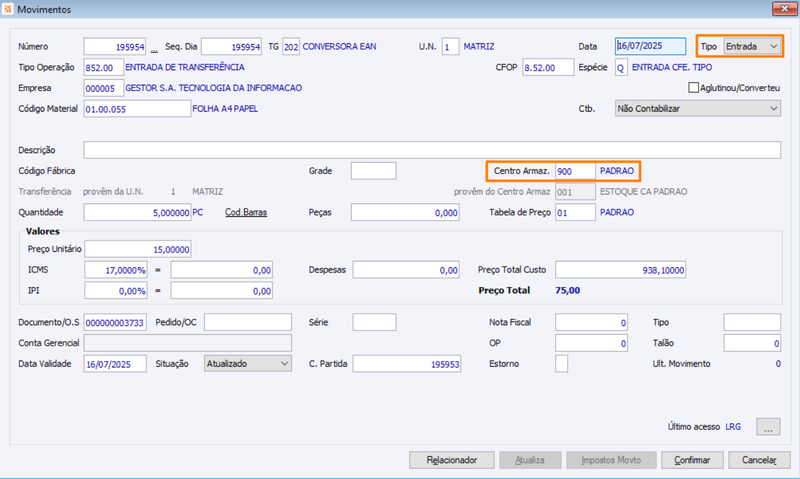This screenshot has width=800, height=479.
Task: Click the Código Material field 01.00.055
Action: point(137,109)
